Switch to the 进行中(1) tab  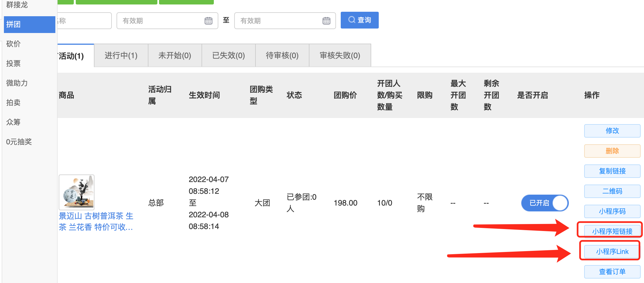coord(121,55)
